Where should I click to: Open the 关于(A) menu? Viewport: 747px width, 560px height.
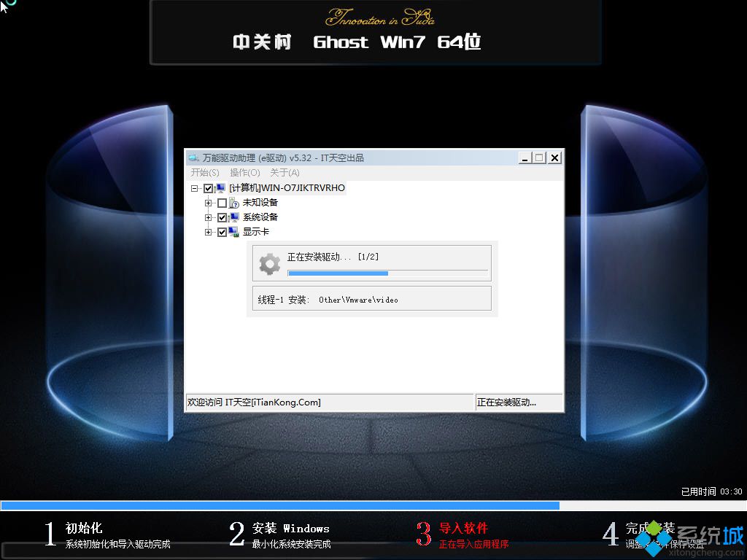[285, 172]
